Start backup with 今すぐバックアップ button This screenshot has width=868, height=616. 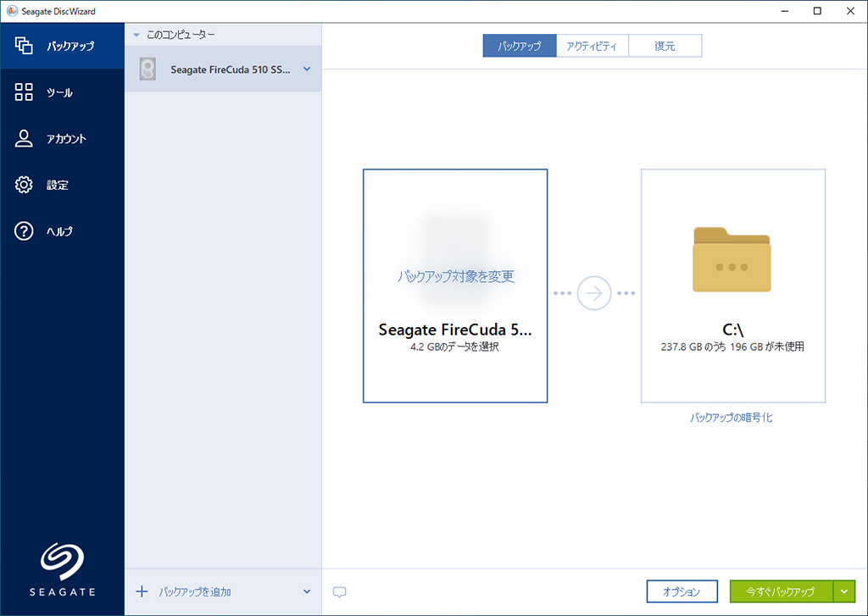pos(781,591)
